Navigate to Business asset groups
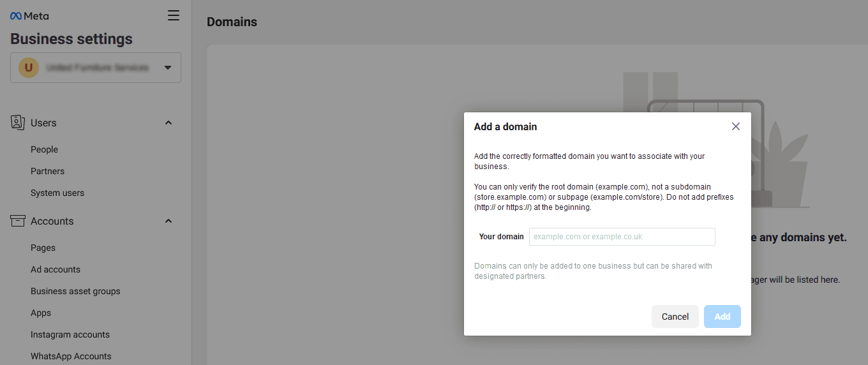 75,291
